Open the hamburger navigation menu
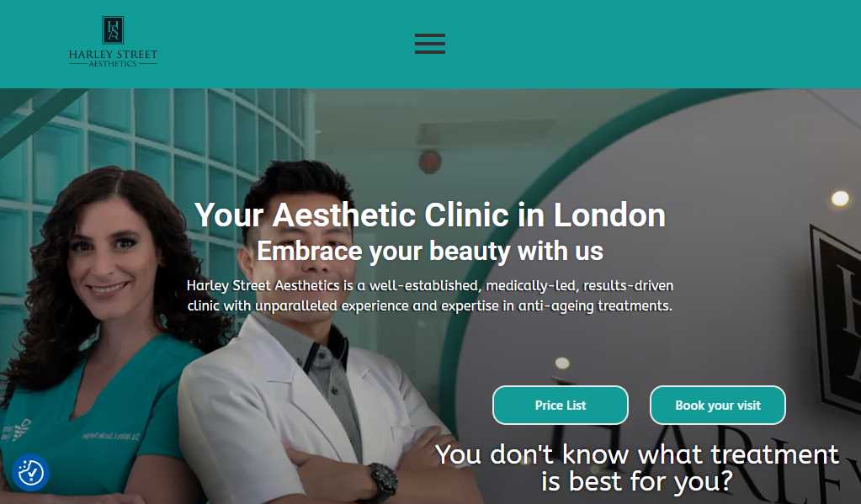 (x=430, y=44)
